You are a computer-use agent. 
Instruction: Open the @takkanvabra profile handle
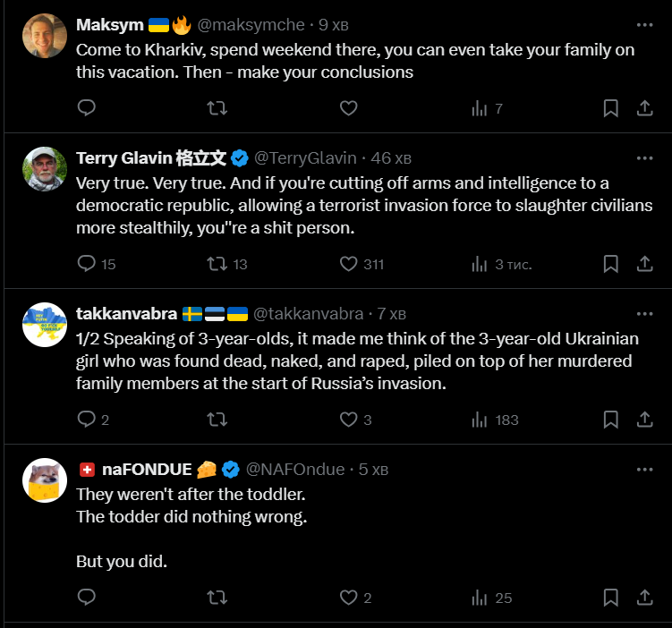point(309,314)
